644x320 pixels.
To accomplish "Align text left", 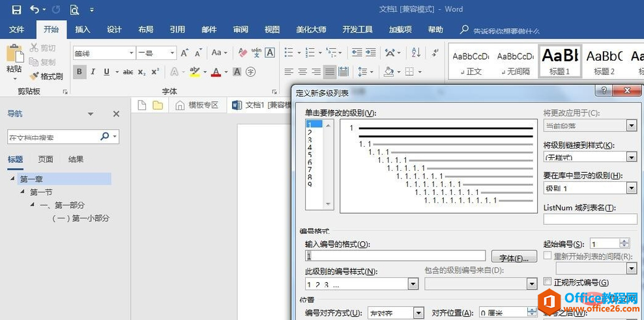I will pyautogui.click(x=289, y=72).
